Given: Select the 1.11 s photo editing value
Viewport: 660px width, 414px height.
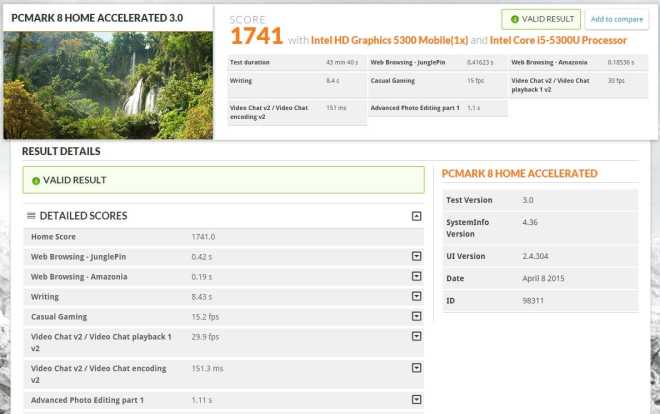Looking at the screenshot, I should pos(202,400).
